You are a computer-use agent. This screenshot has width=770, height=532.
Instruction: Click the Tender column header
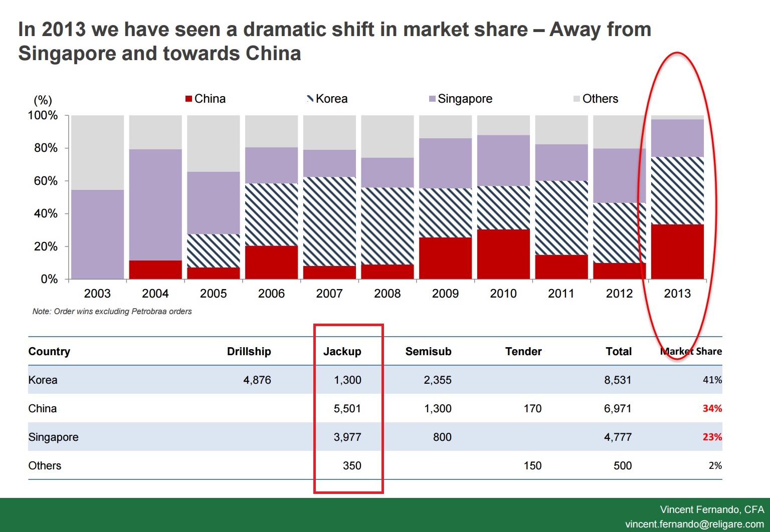coord(523,351)
